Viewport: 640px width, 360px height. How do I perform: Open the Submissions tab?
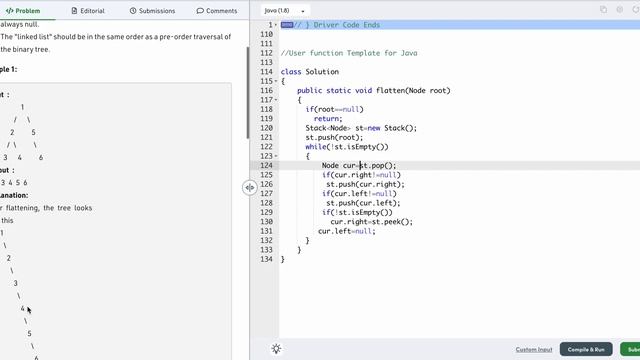[152, 11]
